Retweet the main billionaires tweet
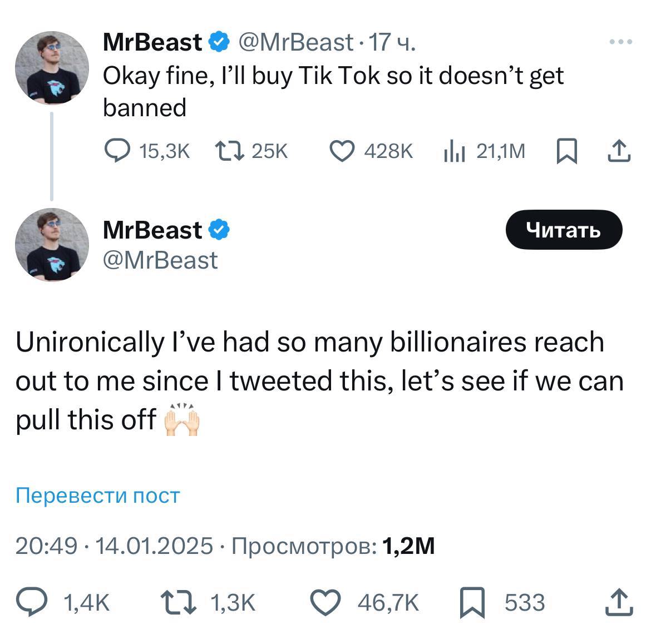 point(178,603)
